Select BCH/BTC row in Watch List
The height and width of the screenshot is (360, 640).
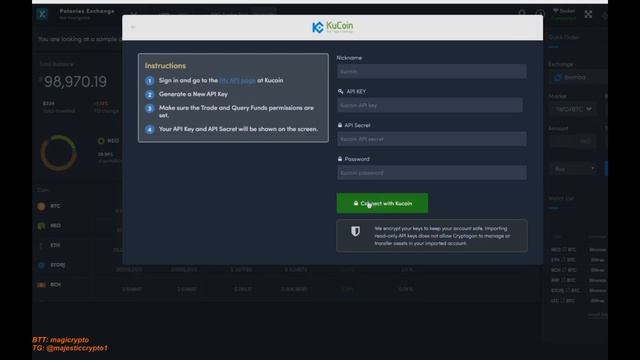578,270
